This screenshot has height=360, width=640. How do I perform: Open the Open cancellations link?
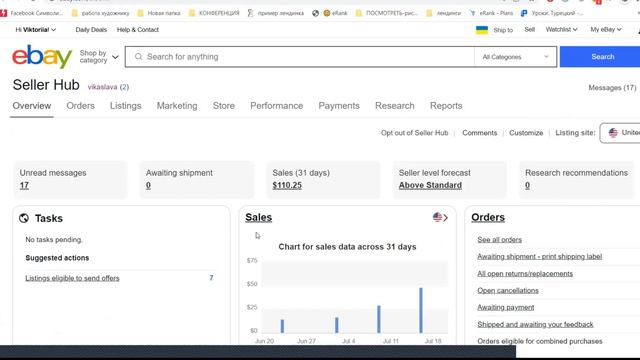coord(508,291)
